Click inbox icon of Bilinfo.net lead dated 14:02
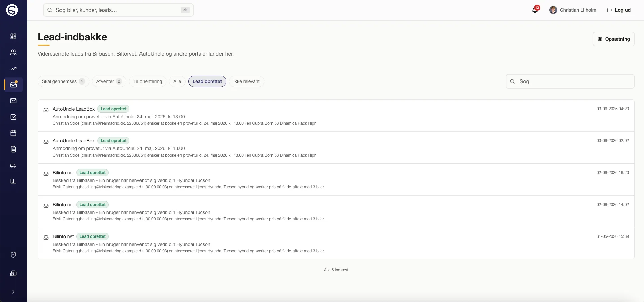 46,206
